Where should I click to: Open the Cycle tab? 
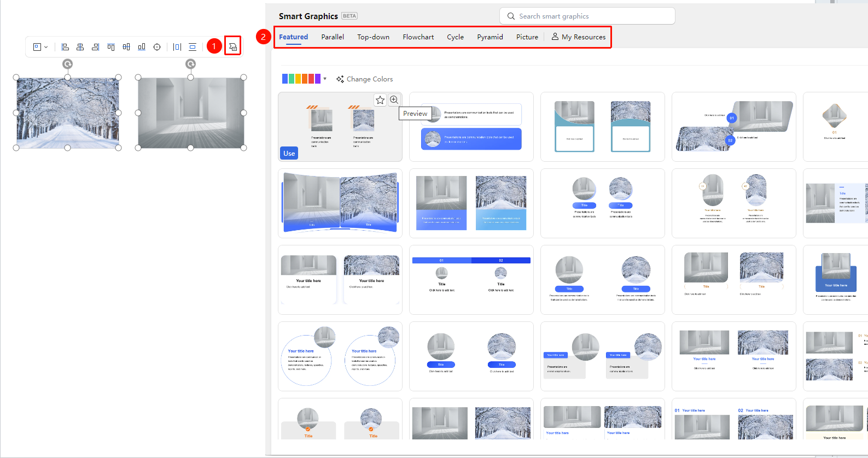(x=455, y=37)
